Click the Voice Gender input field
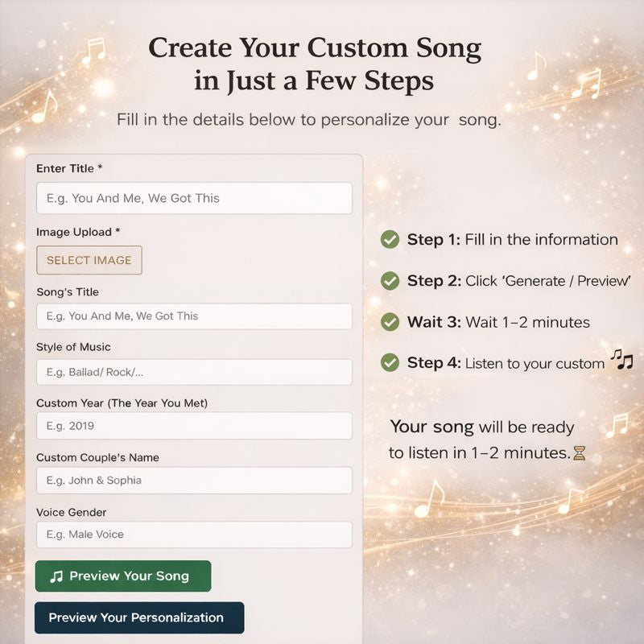The image size is (644, 644). click(x=193, y=535)
